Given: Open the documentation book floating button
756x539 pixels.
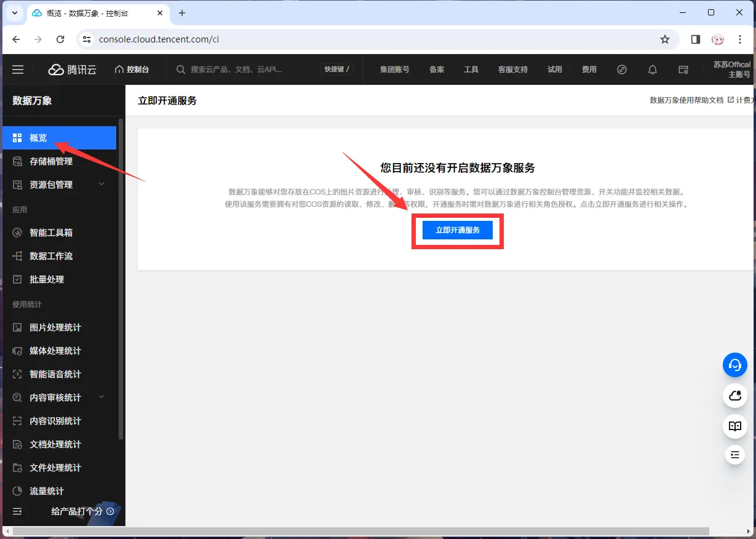Looking at the screenshot, I should [734, 426].
